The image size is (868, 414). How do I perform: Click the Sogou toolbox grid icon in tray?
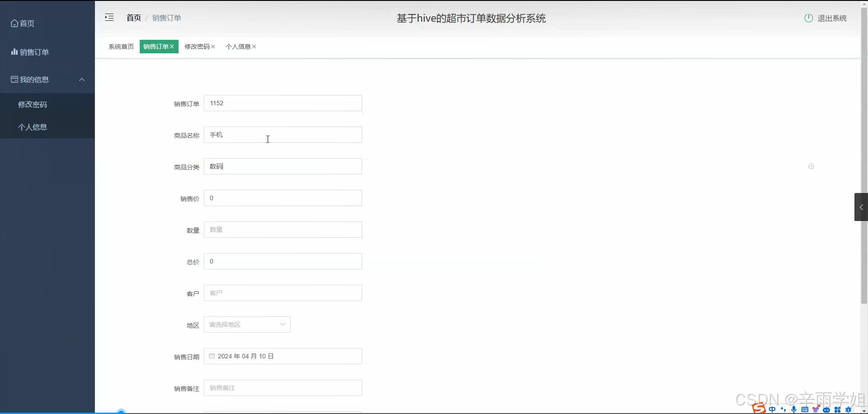click(x=837, y=409)
